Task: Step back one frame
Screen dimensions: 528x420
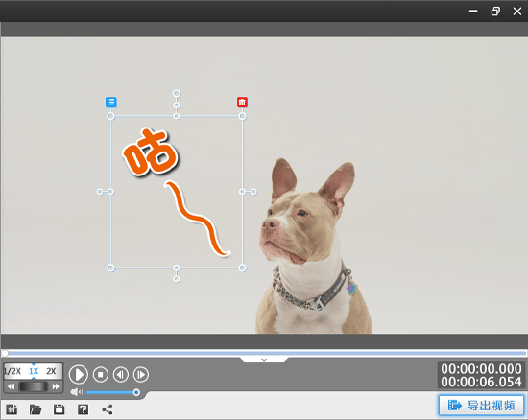Action: click(x=121, y=374)
